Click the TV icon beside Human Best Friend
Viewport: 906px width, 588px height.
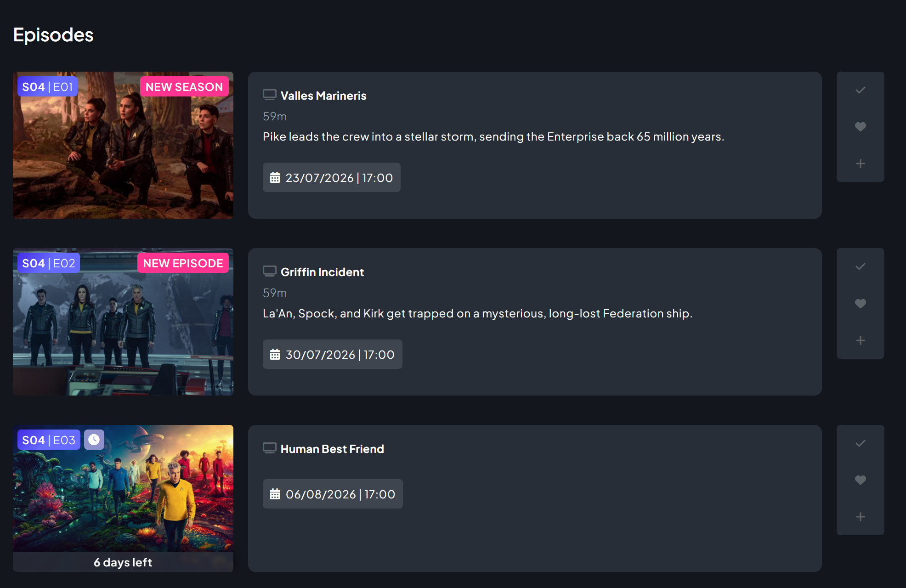point(269,448)
